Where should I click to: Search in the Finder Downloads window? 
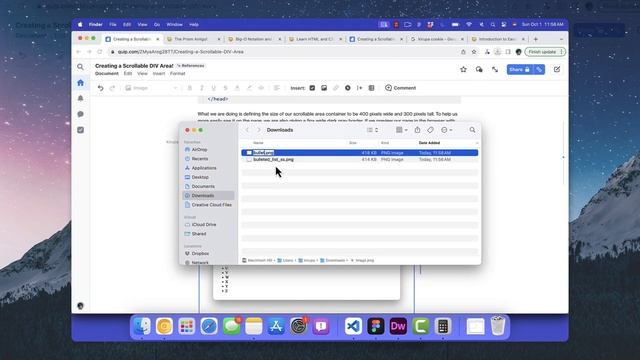(472, 130)
